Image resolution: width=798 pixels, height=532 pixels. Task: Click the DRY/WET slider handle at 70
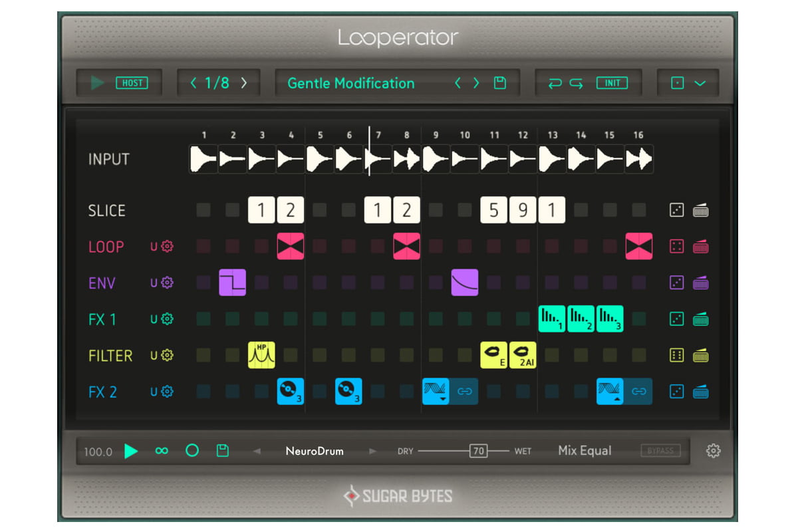[x=479, y=451]
